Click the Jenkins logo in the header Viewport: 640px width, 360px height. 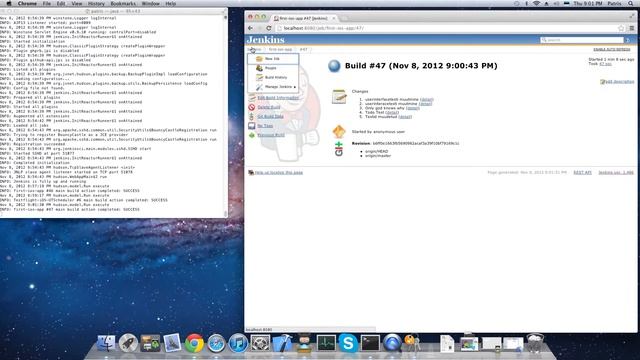pos(266,40)
